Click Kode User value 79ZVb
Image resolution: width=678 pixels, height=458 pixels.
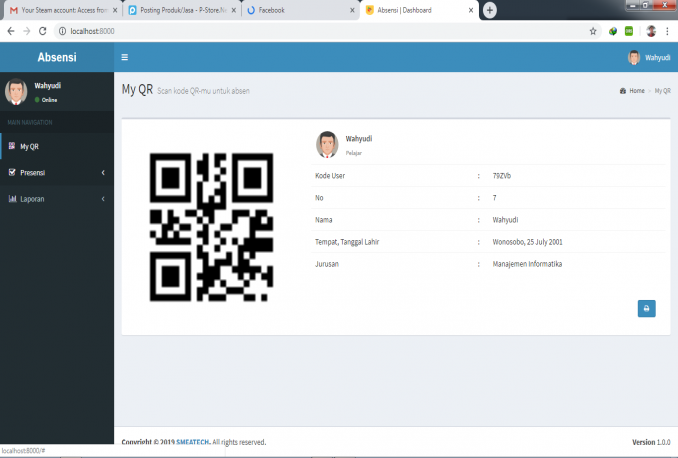coord(502,176)
